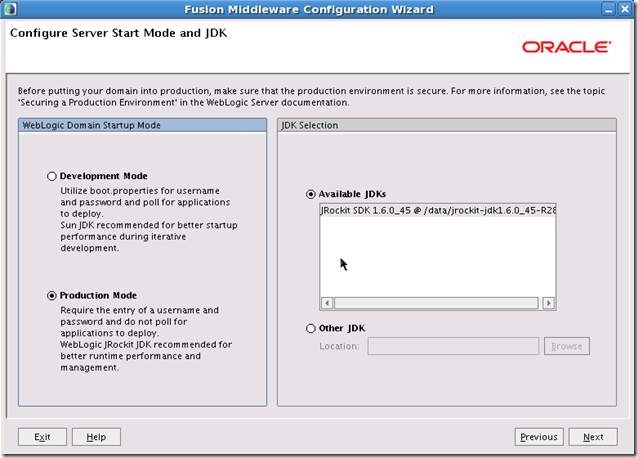Choose the Other JDK radio option
The width and height of the screenshot is (638, 458).
click(x=310, y=328)
